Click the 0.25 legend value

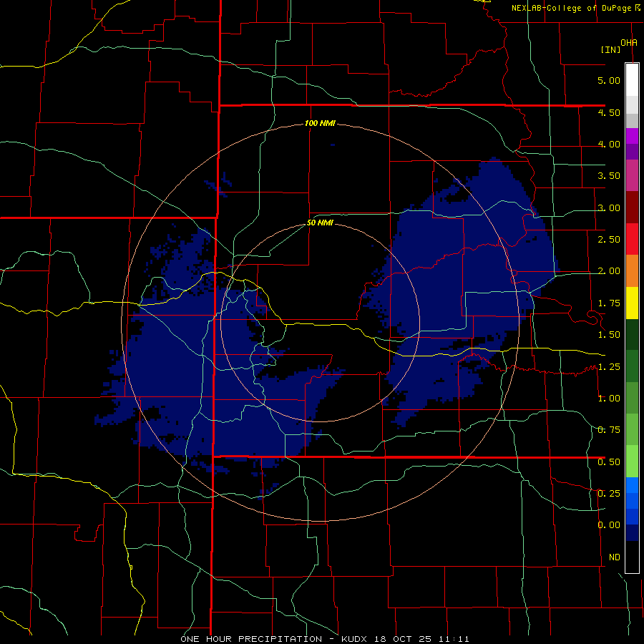click(609, 493)
